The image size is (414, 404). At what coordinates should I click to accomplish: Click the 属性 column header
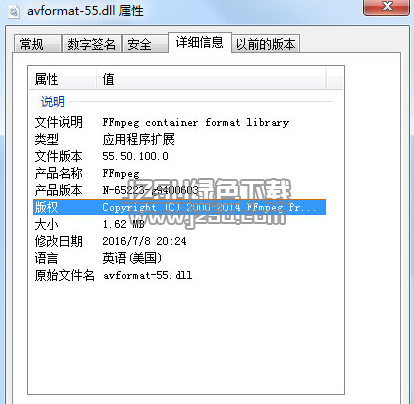(x=63, y=79)
